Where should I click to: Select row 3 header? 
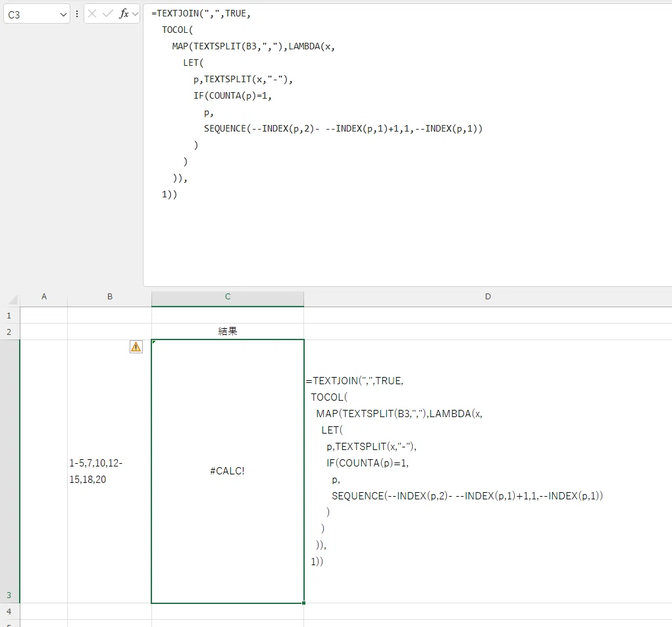coord(9,471)
